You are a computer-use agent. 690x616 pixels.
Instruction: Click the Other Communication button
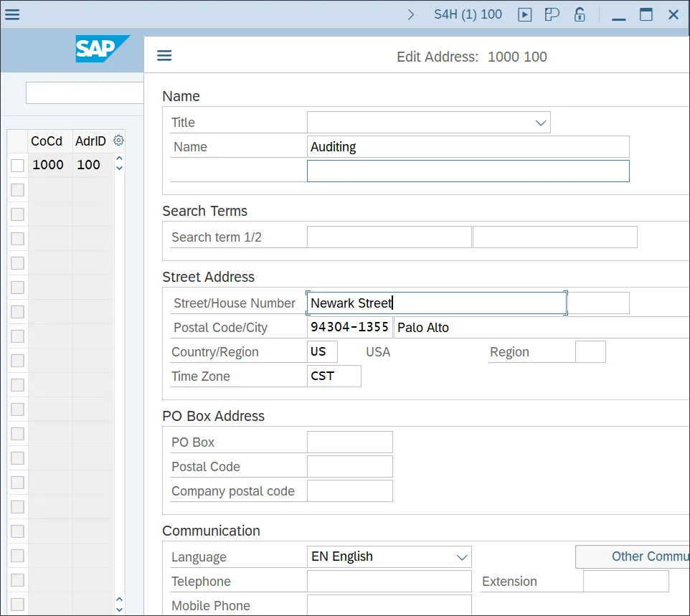pyautogui.click(x=633, y=557)
